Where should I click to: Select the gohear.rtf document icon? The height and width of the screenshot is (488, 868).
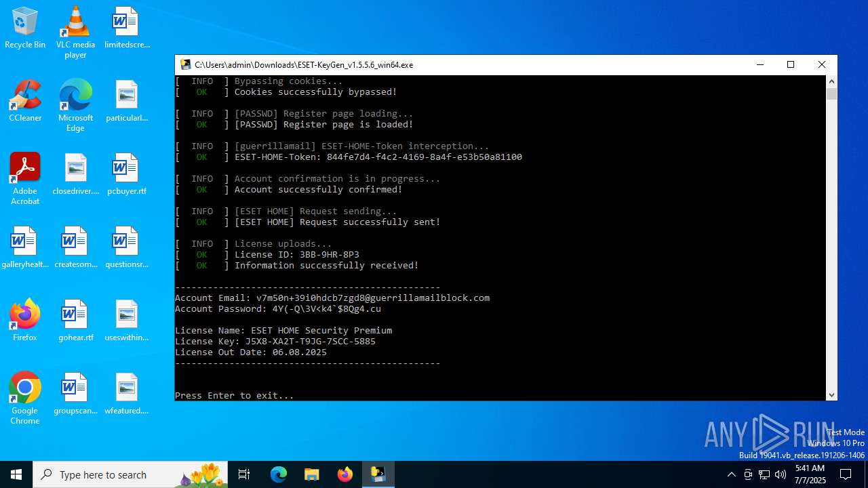click(x=75, y=321)
